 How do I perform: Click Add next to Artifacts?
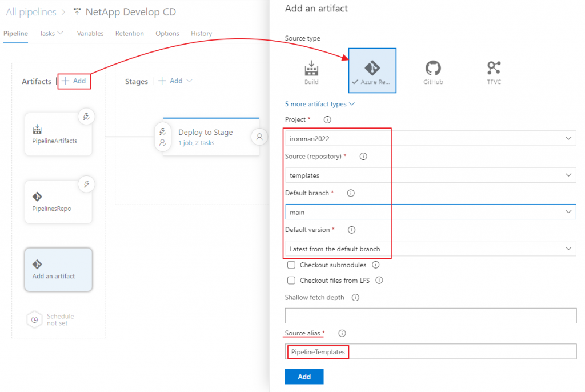point(74,81)
